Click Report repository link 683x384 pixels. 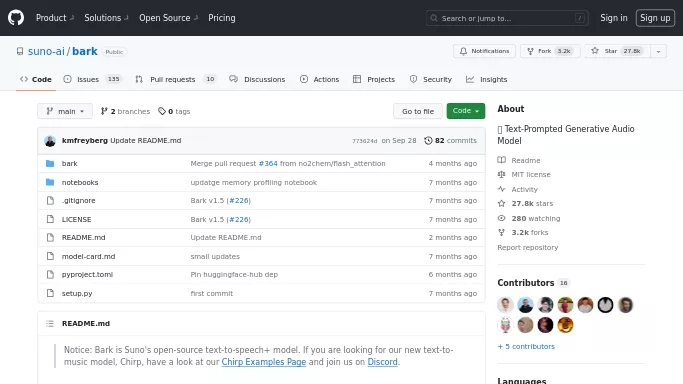point(527,247)
